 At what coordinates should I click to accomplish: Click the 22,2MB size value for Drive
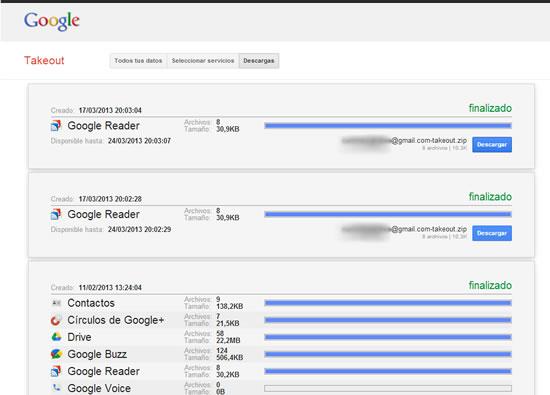(228, 340)
